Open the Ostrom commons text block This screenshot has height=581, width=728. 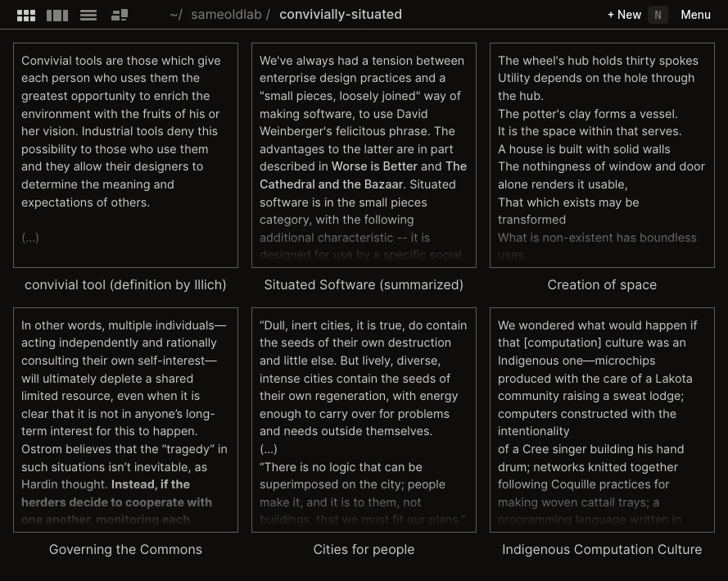click(125, 420)
